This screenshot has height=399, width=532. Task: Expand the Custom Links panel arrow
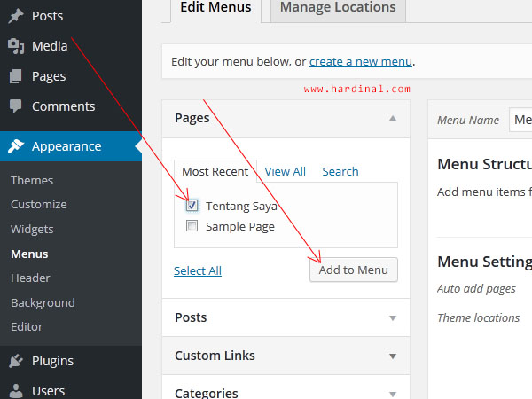point(393,356)
